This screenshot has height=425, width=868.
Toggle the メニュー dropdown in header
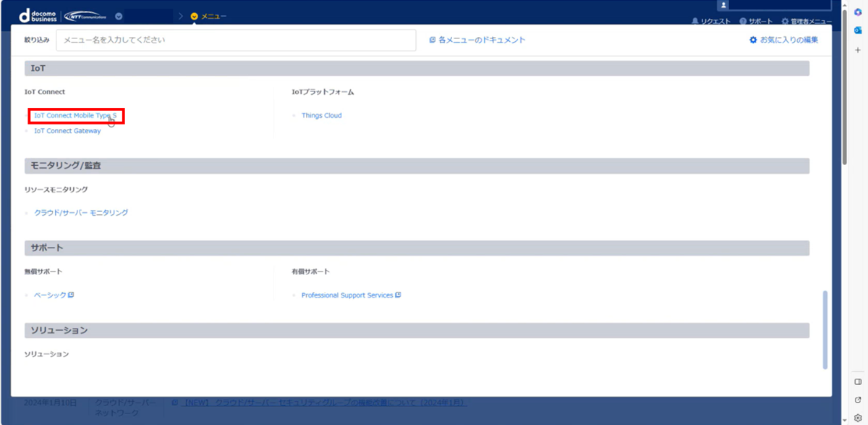click(x=208, y=16)
